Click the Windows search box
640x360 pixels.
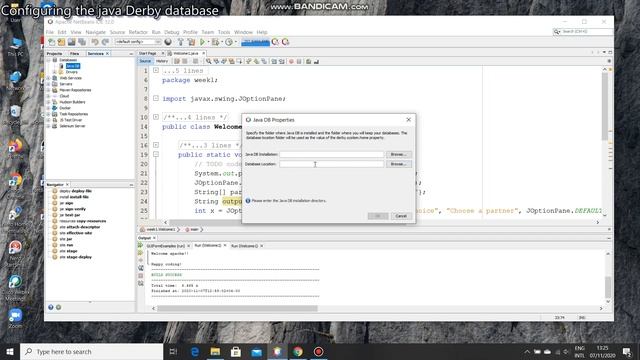pyautogui.click(x=91, y=351)
